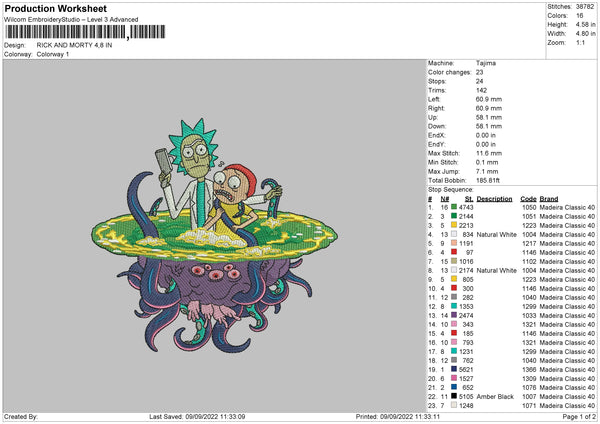The image size is (600, 424).
Task: Select the purple swatch beside stitch count 2474
Action: pyautogui.click(x=454, y=315)
